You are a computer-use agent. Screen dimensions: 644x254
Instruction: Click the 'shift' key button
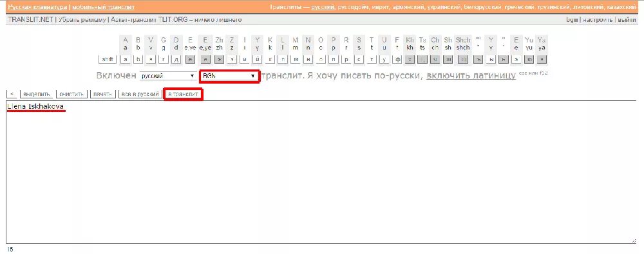108,59
